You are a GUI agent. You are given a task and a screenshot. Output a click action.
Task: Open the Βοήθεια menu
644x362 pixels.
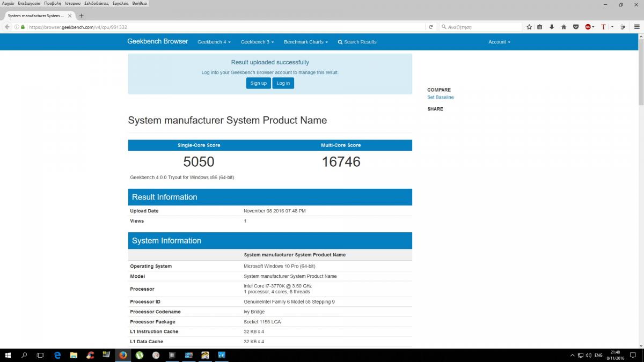pos(140,3)
